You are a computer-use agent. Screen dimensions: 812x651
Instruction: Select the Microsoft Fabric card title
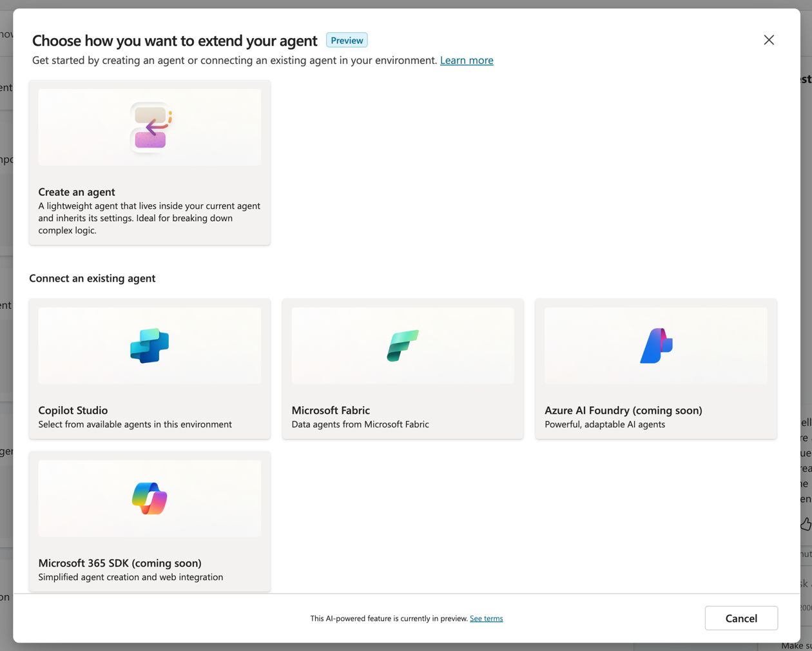331,410
